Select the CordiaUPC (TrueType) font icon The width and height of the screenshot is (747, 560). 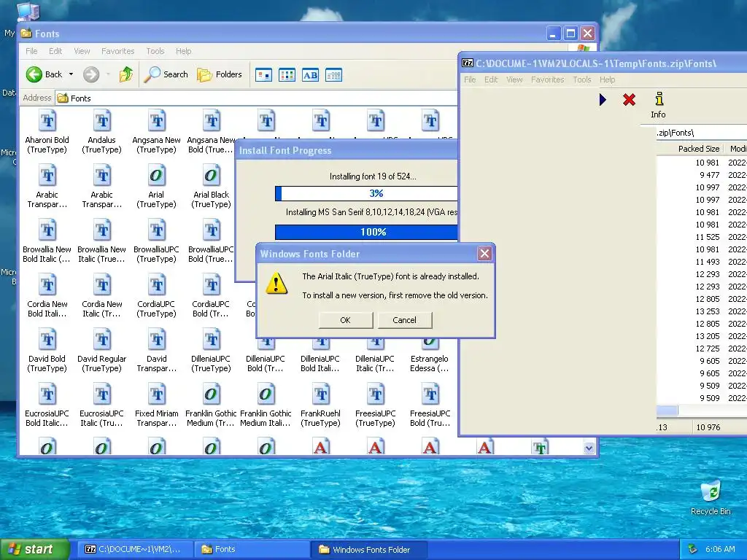(157, 295)
